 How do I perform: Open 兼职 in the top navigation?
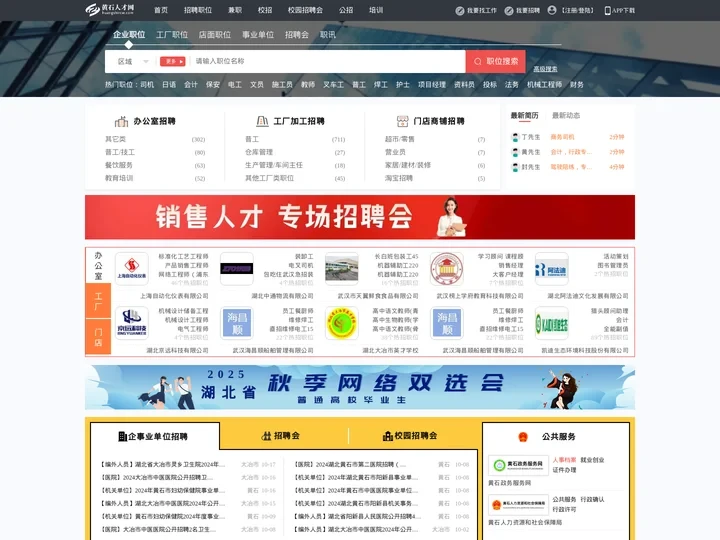(x=235, y=10)
